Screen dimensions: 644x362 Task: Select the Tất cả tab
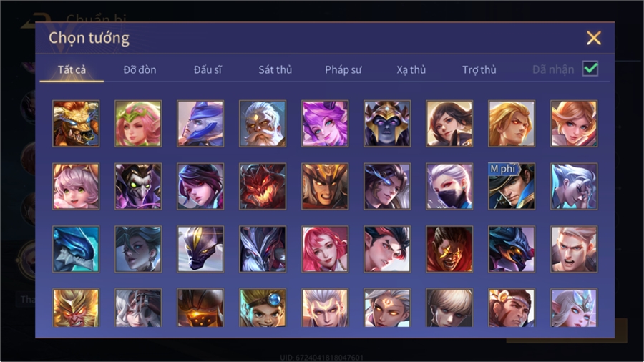(x=72, y=70)
